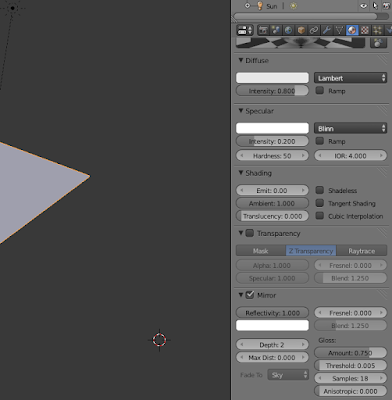Click the Sun lamp icon in outliner
This screenshot has height=400, width=392.
click(x=260, y=6)
